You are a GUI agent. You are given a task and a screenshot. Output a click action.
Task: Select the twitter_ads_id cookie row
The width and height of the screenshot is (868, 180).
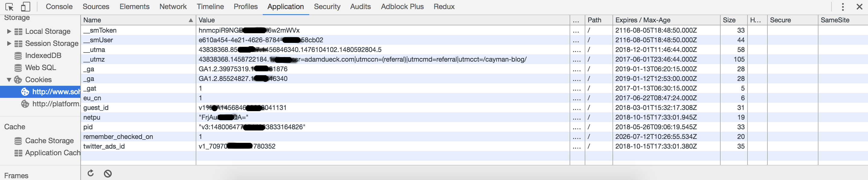[104, 146]
